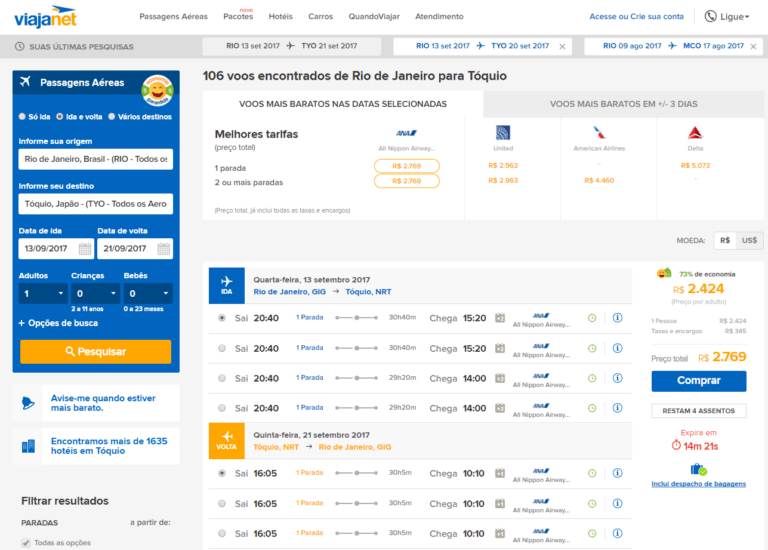
Task: Close the RIO–TYO 13–20 set search tab
Action: click(x=562, y=46)
